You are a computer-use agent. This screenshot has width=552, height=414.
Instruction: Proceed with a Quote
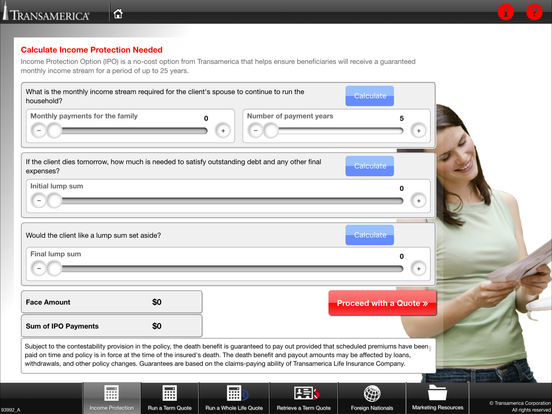coord(382,303)
